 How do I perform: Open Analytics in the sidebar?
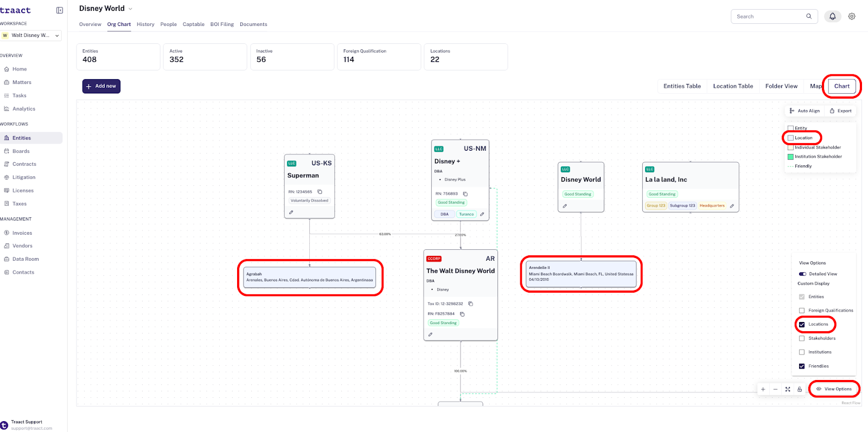click(24, 109)
